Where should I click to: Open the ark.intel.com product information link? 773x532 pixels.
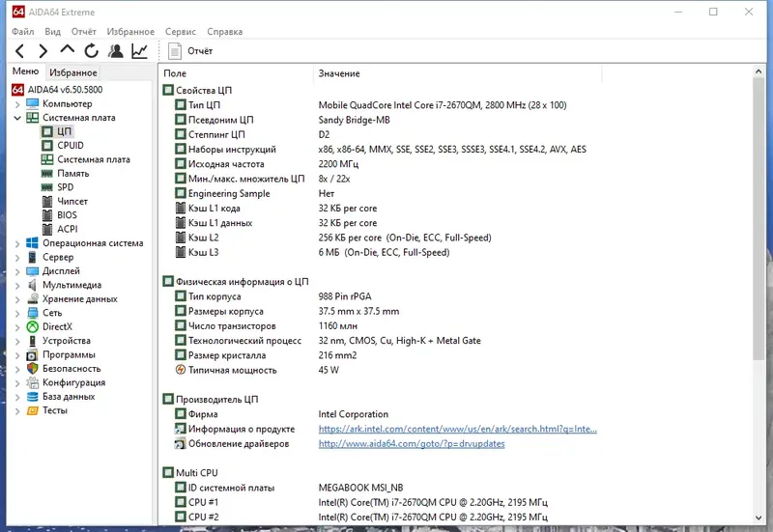tap(457, 429)
